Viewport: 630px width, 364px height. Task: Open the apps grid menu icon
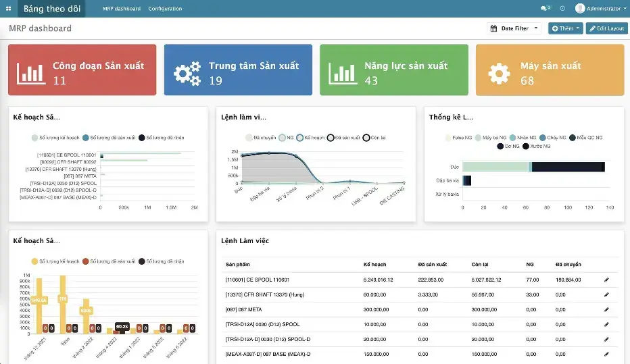pos(8,9)
